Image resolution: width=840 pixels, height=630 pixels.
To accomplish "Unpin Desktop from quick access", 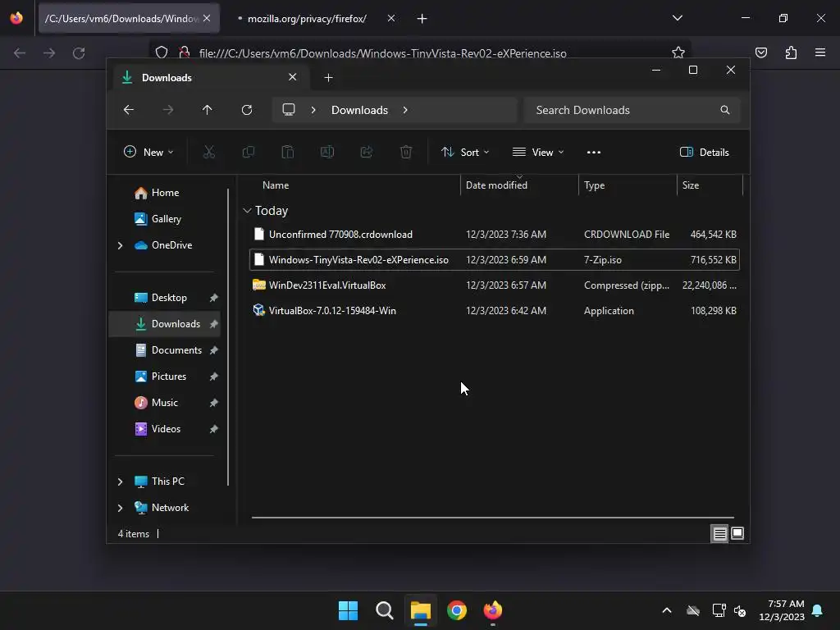I will point(214,297).
